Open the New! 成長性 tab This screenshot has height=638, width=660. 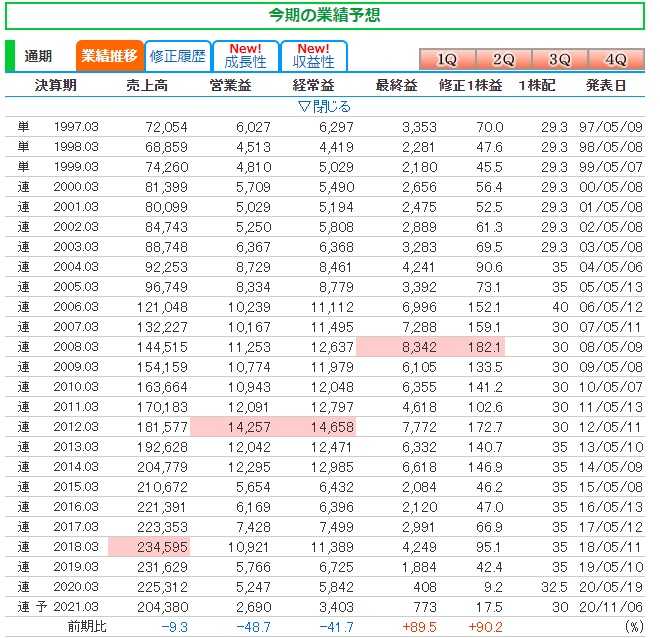coord(245,56)
